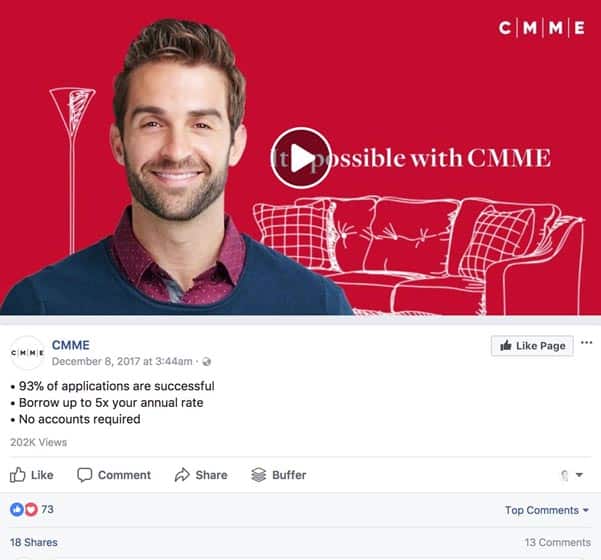Open the 13 Comments link
The image size is (601, 560).
558,542
